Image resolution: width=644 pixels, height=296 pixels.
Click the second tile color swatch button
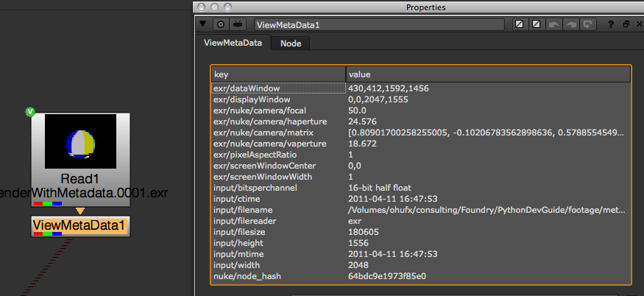pyautogui.click(x=536, y=24)
